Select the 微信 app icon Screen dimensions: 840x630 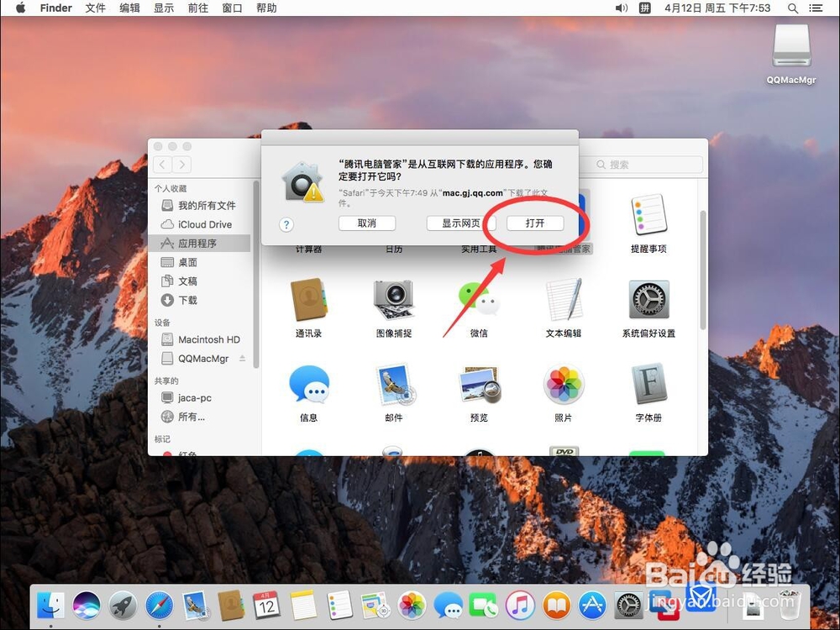pos(479,300)
